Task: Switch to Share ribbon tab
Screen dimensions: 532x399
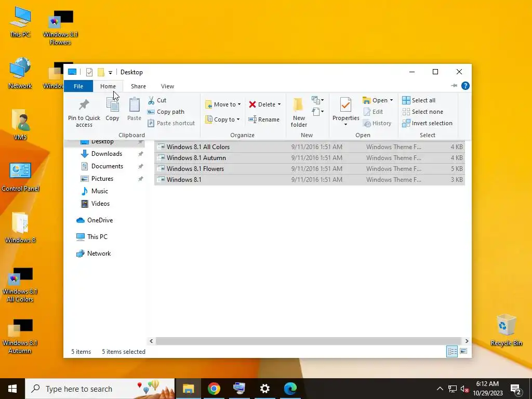Action: 138,86
